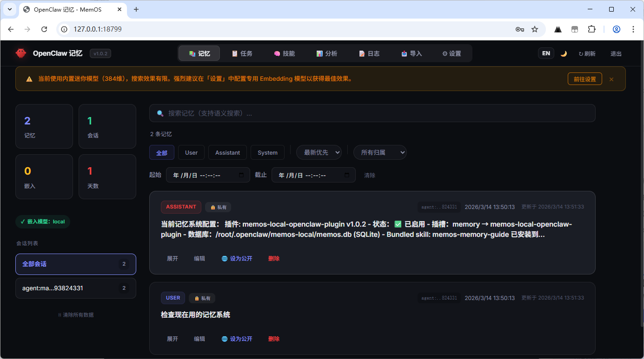Switch to the 技能 tab
Screen dimensions: 644x359
[x=284, y=53]
